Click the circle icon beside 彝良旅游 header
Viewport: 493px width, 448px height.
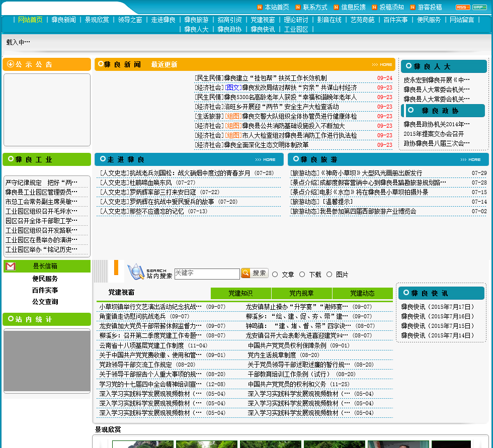tap(296, 159)
